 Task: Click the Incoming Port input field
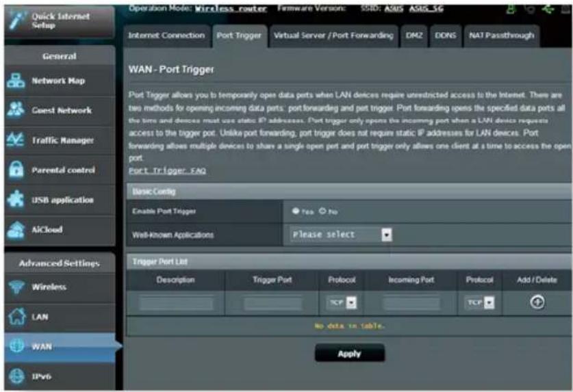[411, 303]
